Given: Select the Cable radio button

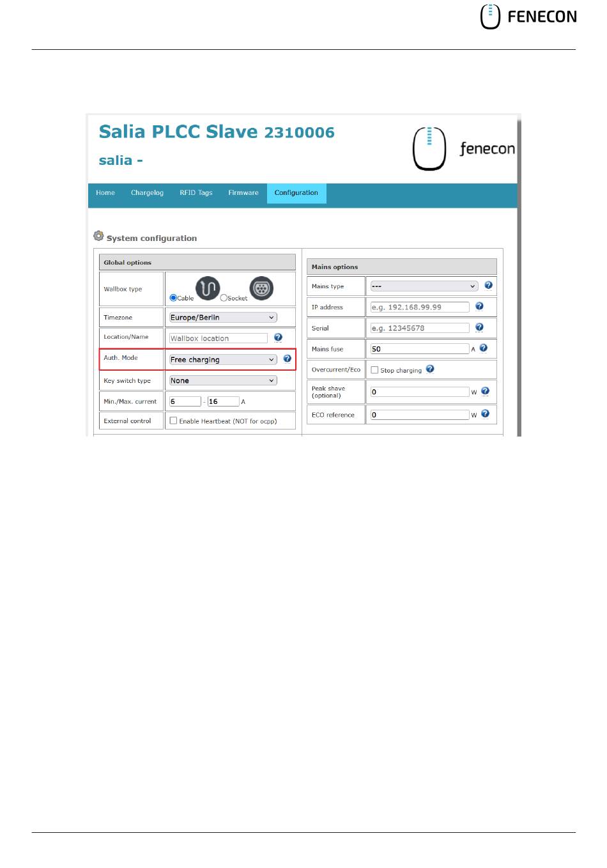Looking at the screenshot, I should tap(173, 298).
